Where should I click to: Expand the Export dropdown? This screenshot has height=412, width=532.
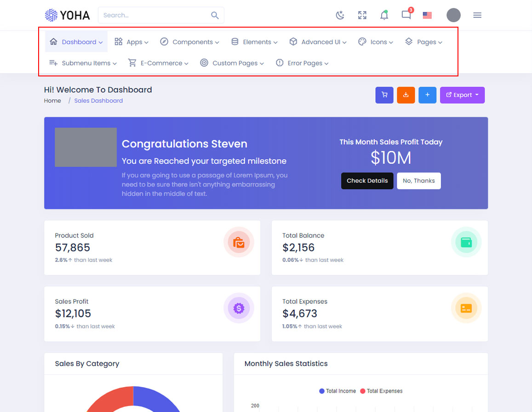[462, 95]
